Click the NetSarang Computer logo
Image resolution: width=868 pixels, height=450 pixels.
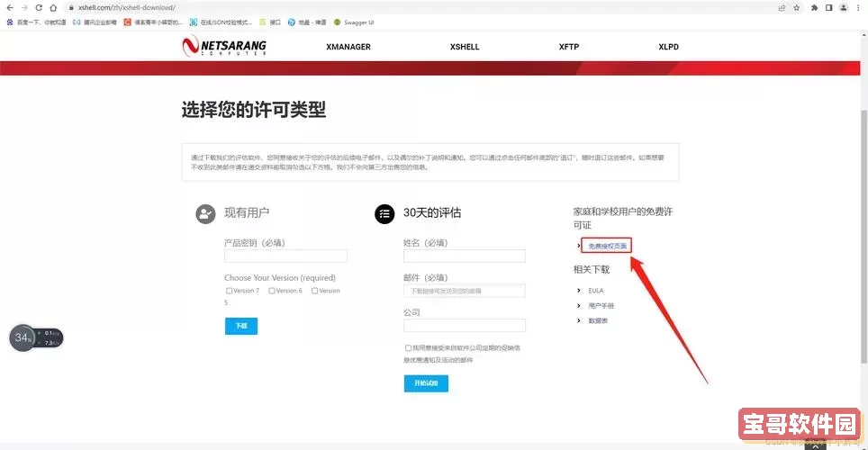[224, 46]
